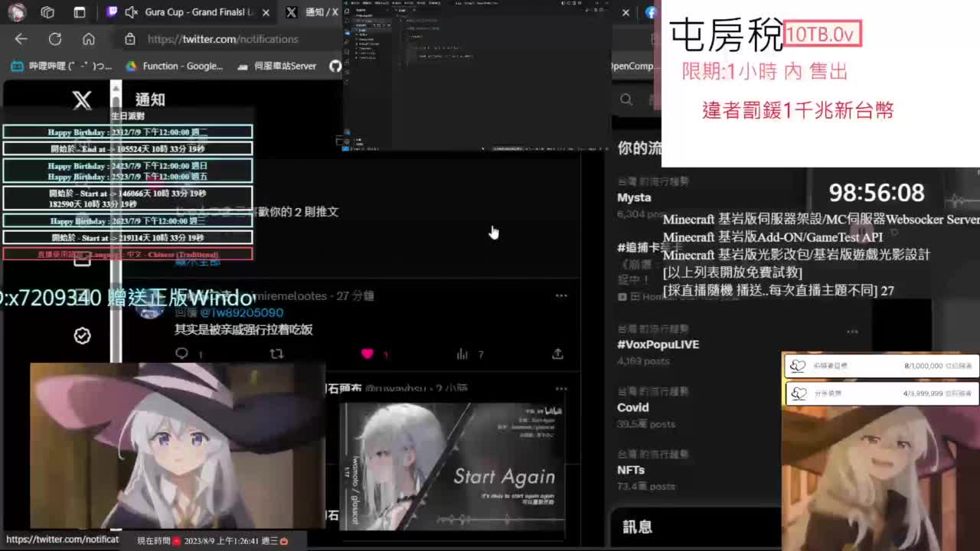
Task: Select the 通知 / X browser tab
Action: 314,12
